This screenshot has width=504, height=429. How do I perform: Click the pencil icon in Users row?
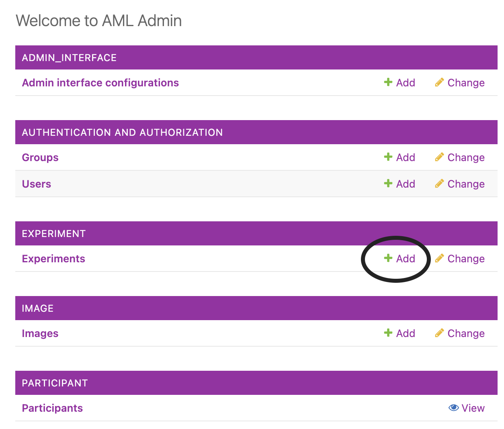coord(439,184)
